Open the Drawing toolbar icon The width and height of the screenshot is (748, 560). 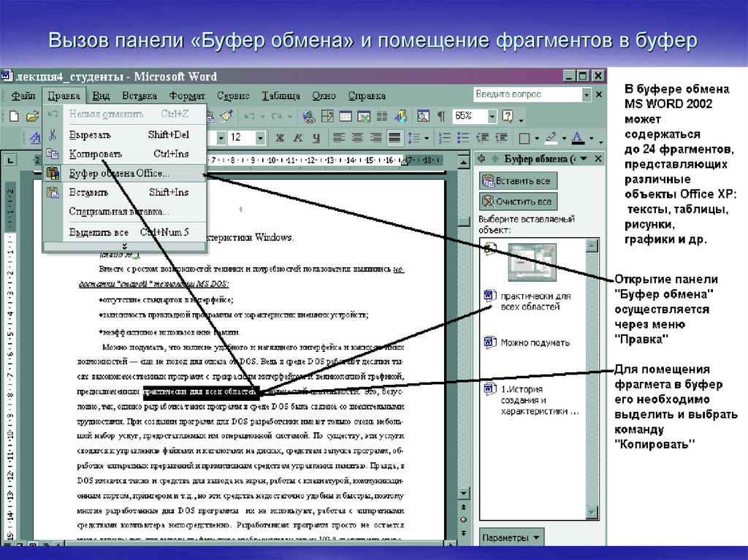pyautogui.click(x=400, y=116)
